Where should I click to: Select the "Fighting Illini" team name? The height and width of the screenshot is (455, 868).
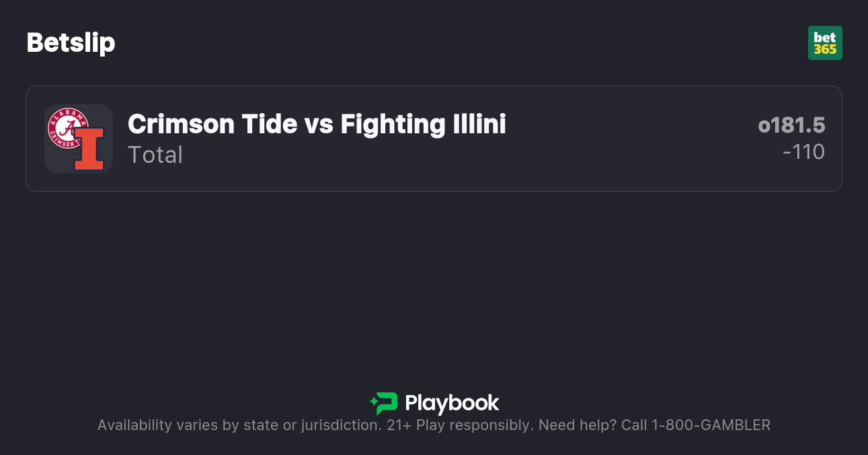(x=423, y=124)
